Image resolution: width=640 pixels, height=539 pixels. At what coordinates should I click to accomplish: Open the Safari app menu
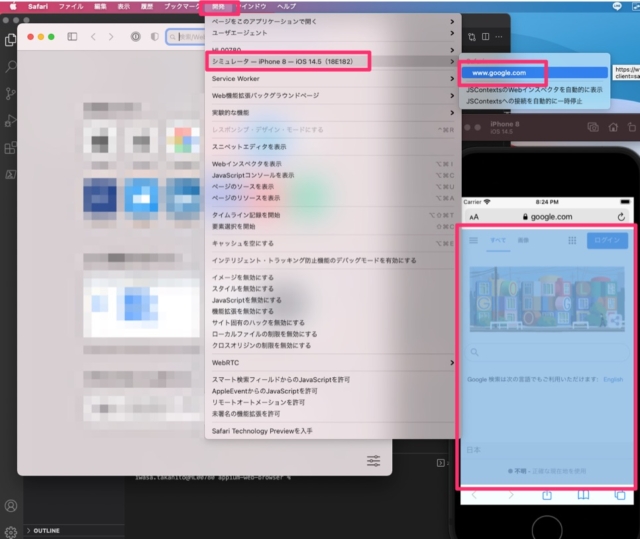(x=38, y=6)
